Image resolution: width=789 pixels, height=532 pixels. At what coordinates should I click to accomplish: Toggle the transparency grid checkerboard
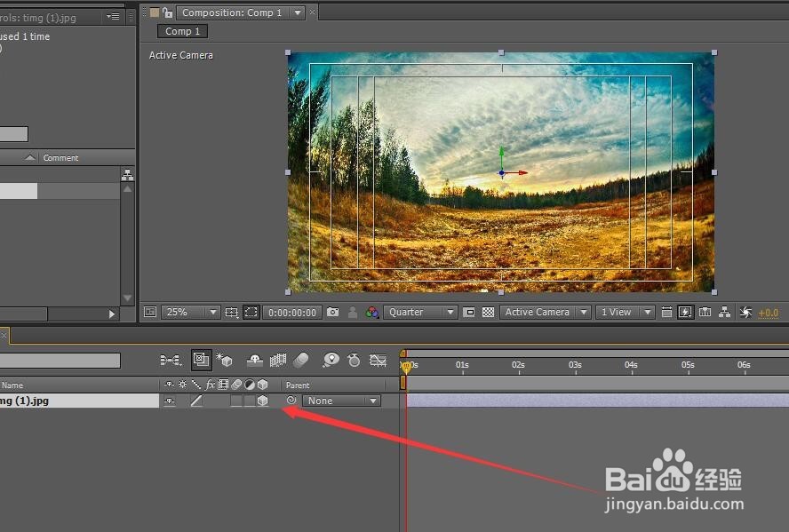click(x=488, y=313)
